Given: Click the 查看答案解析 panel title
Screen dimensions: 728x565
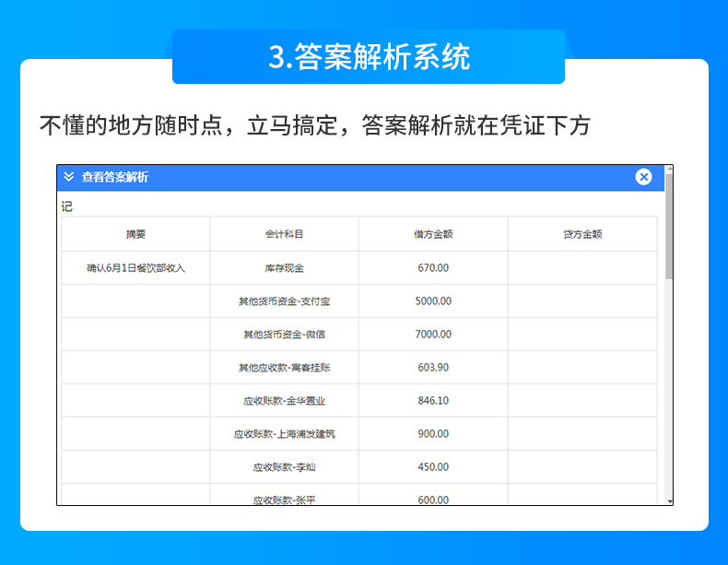Looking at the screenshot, I should 114,177.
